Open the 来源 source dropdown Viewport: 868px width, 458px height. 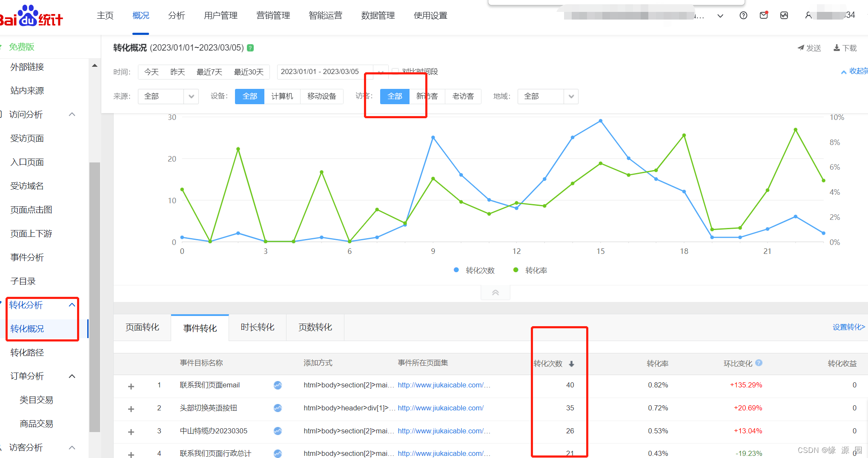tap(168, 97)
